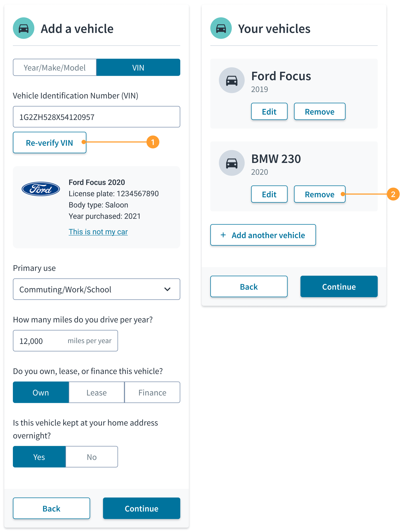Select No for kept at home overnight
The height and width of the screenshot is (532, 404).
[92, 457]
